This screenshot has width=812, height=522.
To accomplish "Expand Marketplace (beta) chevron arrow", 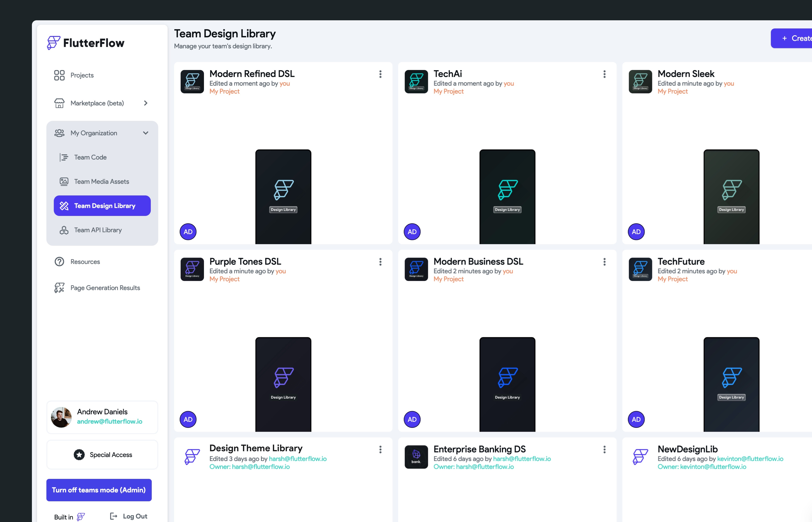I will pyautogui.click(x=146, y=103).
